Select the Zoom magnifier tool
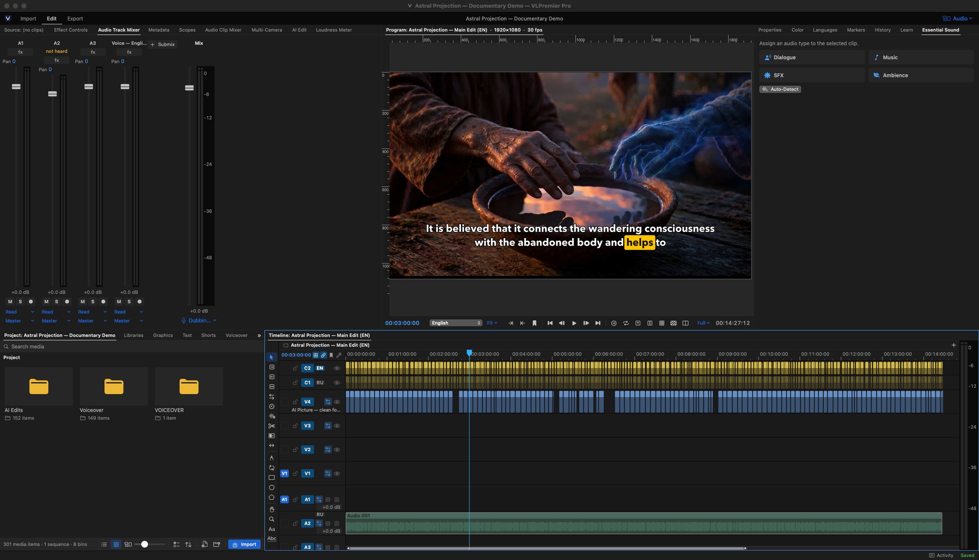This screenshot has height=560, width=979. (x=271, y=519)
